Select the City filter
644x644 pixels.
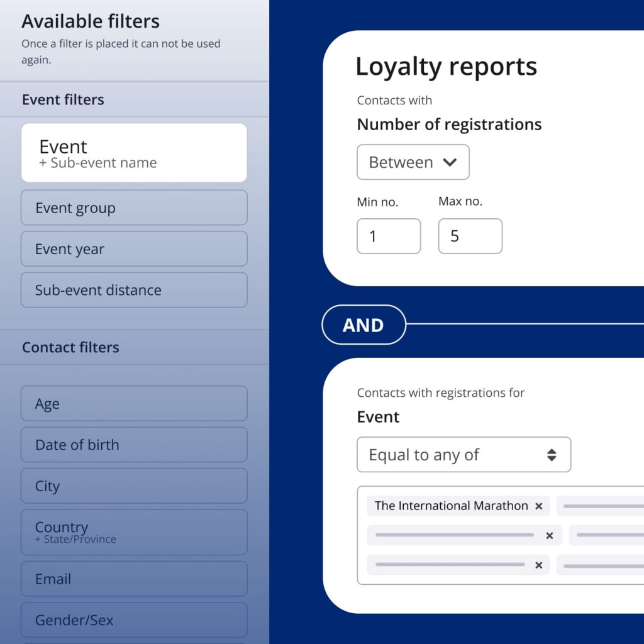pos(134,486)
